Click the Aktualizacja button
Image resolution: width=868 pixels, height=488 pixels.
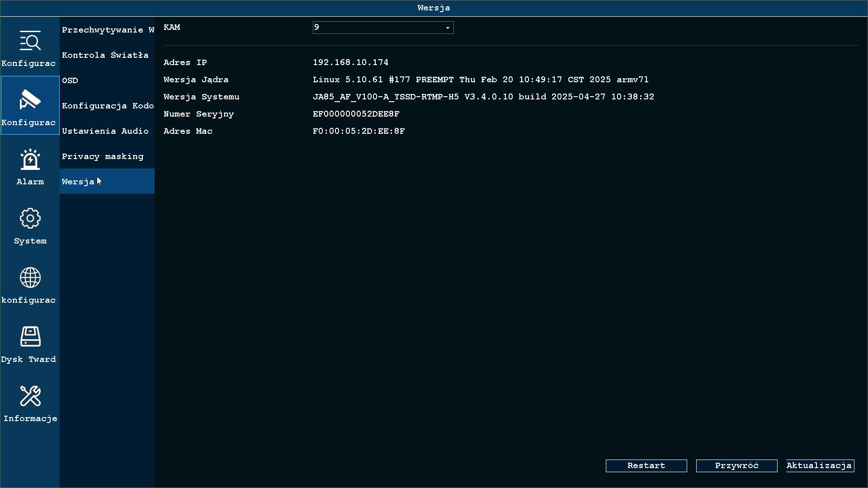(x=820, y=466)
